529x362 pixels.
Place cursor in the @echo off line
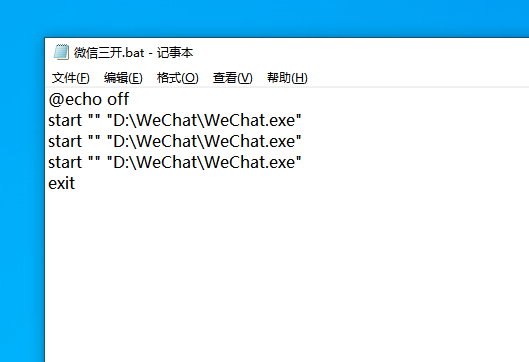tap(89, 100)
